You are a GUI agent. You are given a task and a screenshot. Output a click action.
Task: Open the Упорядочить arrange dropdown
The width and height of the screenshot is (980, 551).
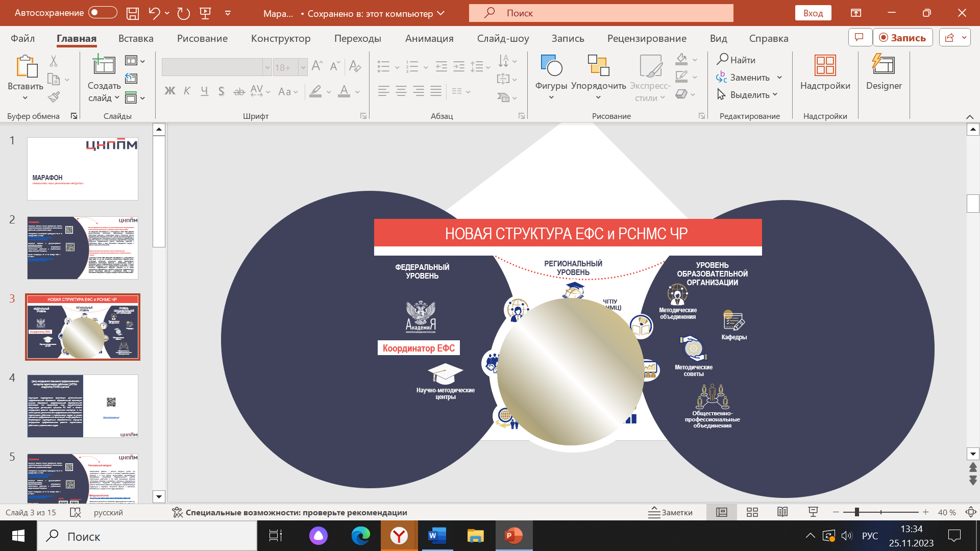(x=598, y=77)
